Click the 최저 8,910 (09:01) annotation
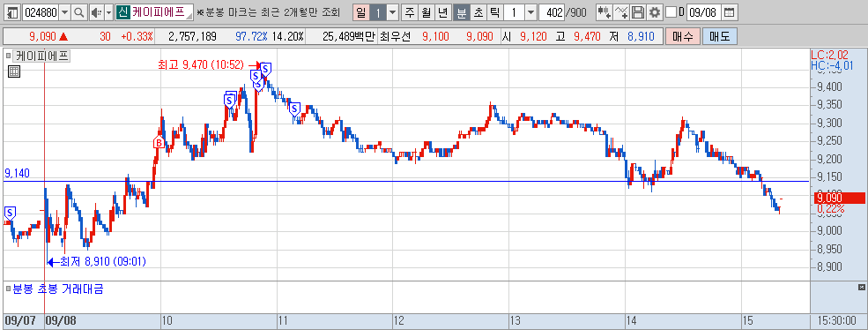Viewport: 868px width, 330px height. 103,261
